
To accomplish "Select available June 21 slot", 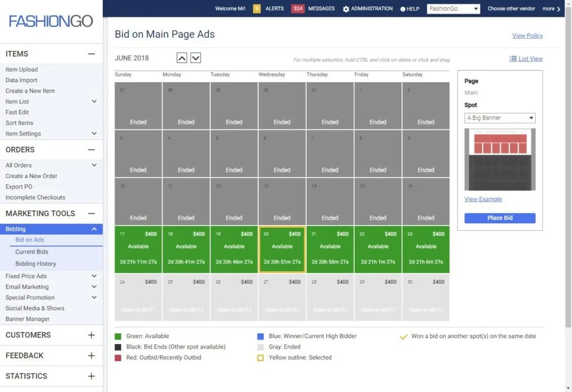I will tap(330, 250).
